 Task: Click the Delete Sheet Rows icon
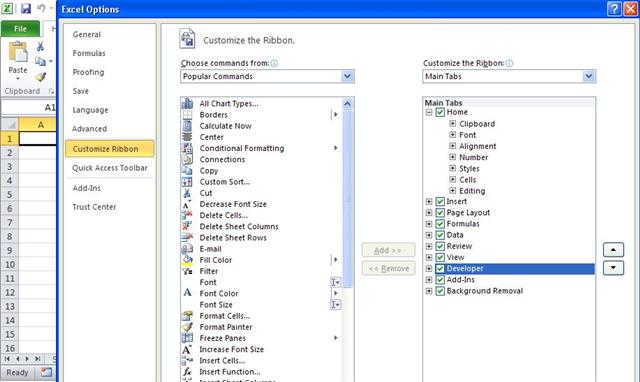coord(187,238)
